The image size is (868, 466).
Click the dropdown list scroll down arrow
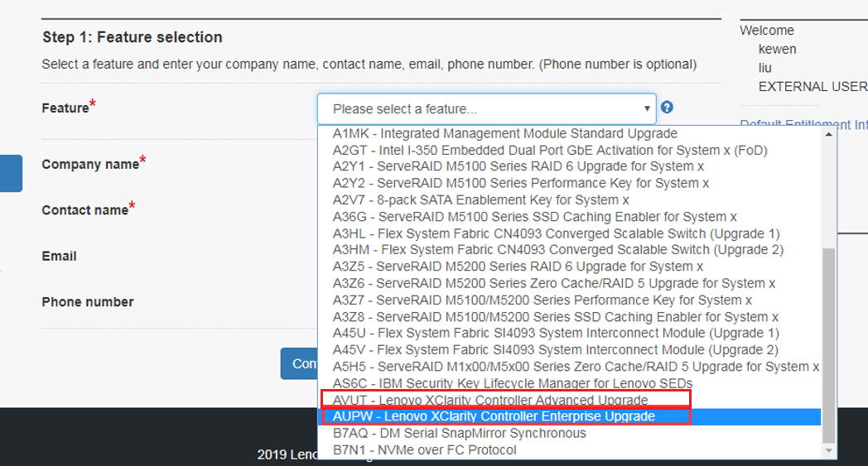click(x=829, y=450)
